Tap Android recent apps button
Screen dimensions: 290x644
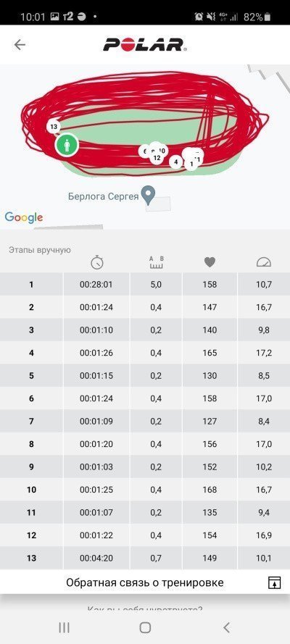(x=64, y=627)
